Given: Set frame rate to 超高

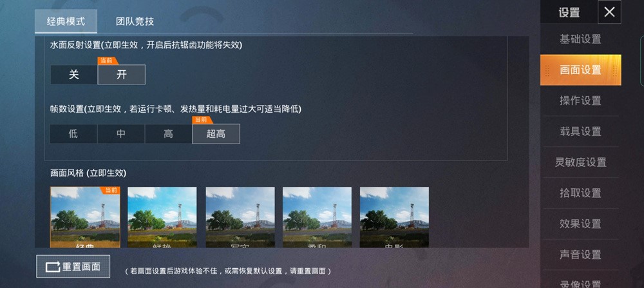Looking at the screenshot, I should point(216,134).
